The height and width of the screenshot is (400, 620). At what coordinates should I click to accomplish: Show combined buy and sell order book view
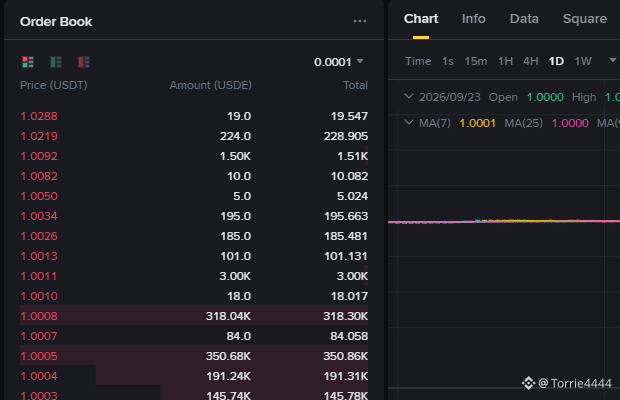click(x=28, y=62)
